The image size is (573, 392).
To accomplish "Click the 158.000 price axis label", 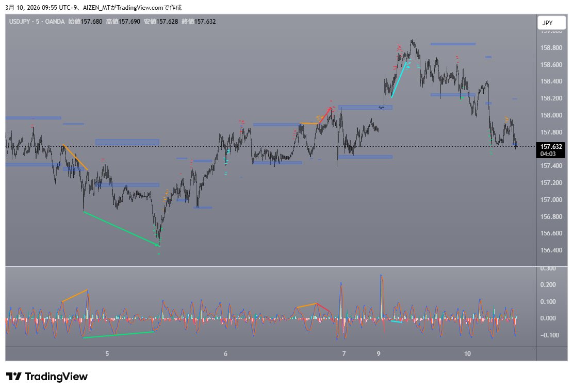I will coord(551,115).
